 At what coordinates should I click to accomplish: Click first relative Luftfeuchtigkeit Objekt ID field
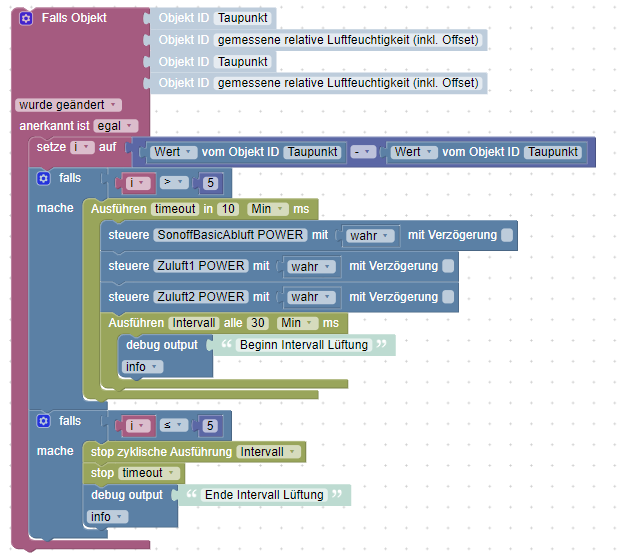[x=348, y=40]
